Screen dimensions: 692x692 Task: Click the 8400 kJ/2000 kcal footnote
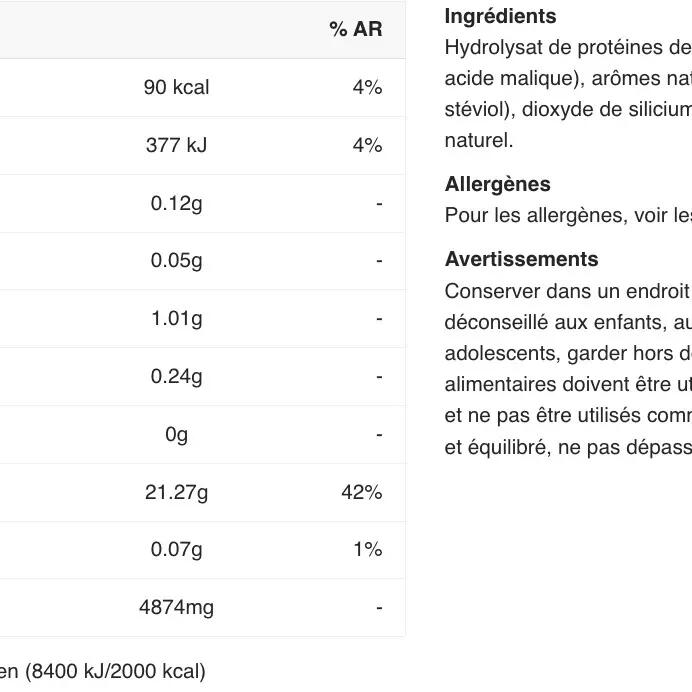116,671
